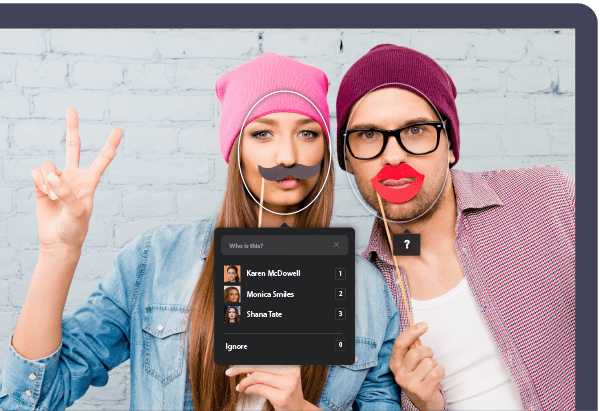
Task: Click shortcut badge 0 next to Ignore
Action: [340, 345]
